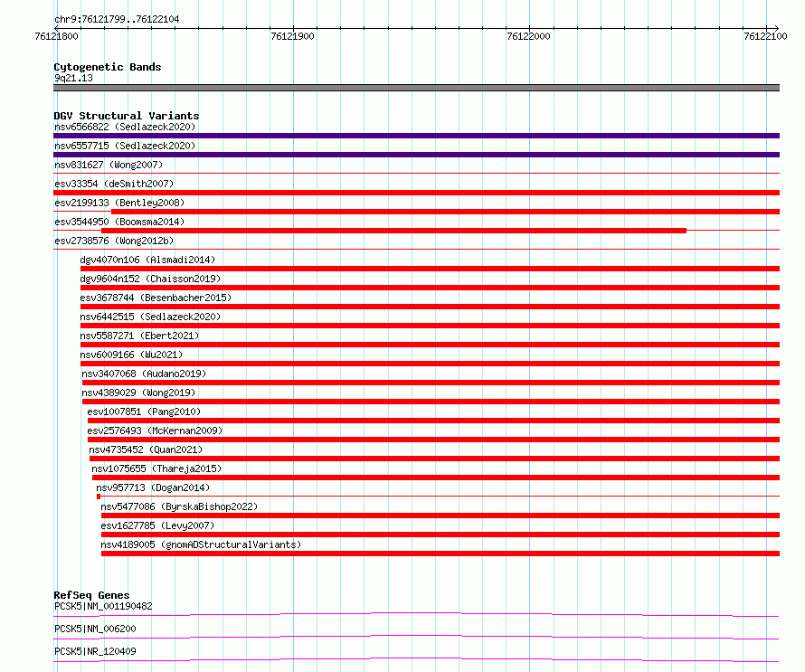Click the nsv4389029 (Wong2019) label
Viewport: 805px width, 672px height.
[138, 393]
